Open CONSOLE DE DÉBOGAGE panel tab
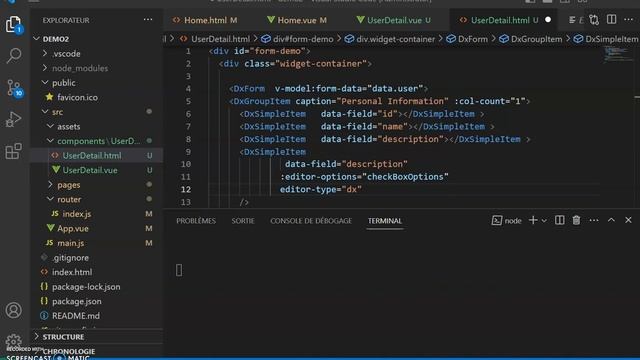The image size is (640, 360). 311,221
